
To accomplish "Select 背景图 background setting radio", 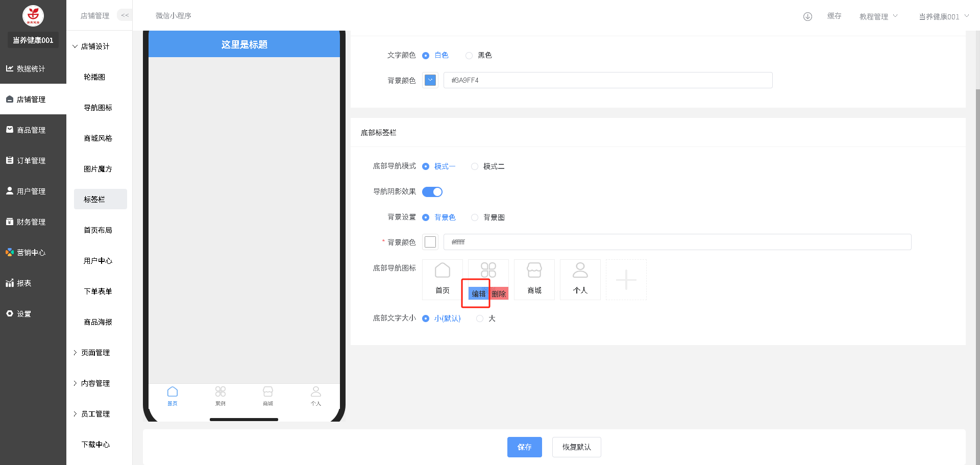I will click(x=475, y=217).
